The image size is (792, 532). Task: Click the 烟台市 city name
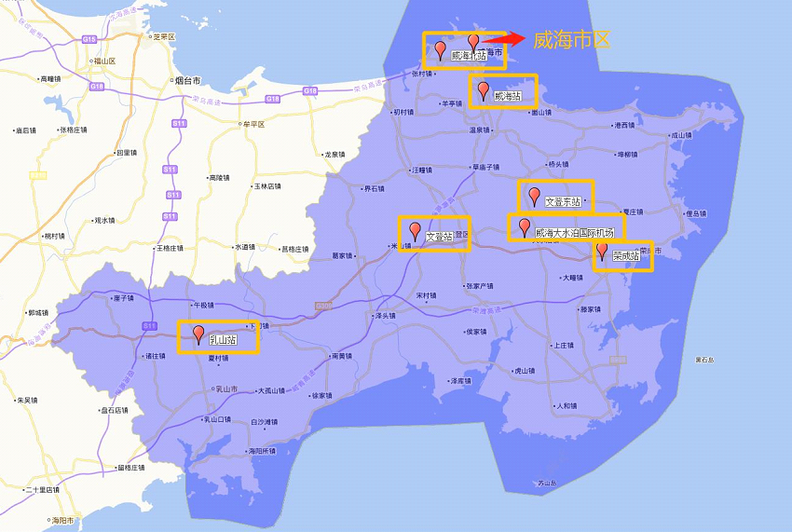[188, 80]
